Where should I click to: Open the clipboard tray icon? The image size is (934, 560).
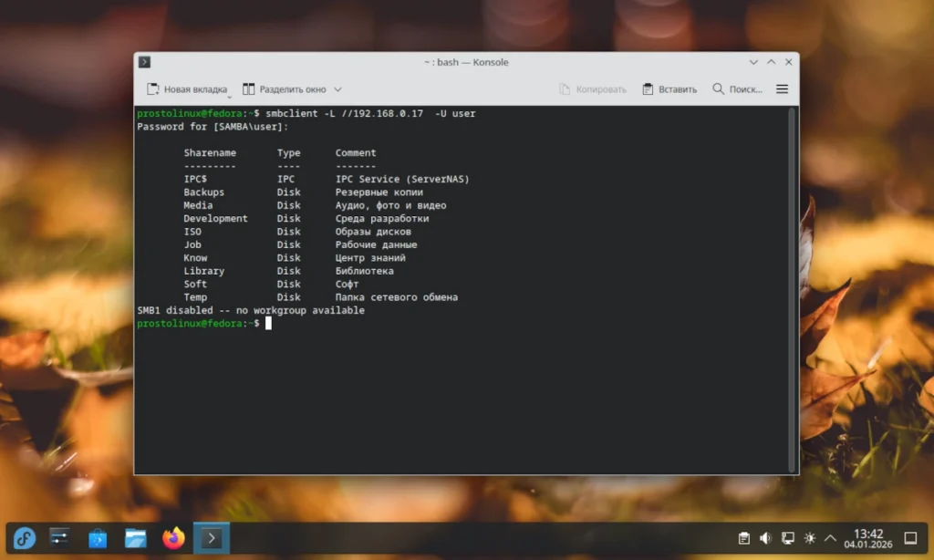(744, 538)
